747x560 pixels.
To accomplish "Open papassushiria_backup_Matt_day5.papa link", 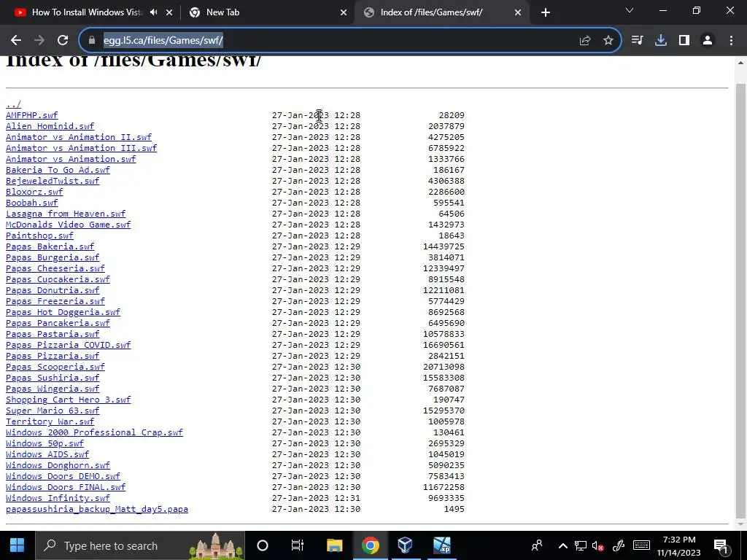I will coord(97,510).
